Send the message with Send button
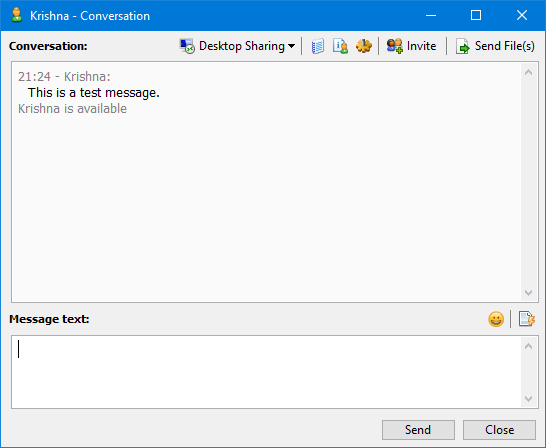This screenshot has width=546, height=448. click(418, 430)
